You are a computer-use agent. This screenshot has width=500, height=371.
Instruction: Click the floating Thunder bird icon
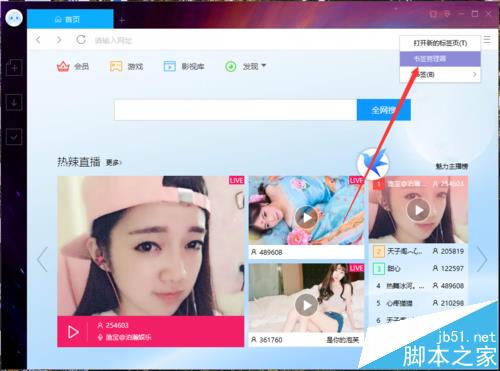point(374,163)
